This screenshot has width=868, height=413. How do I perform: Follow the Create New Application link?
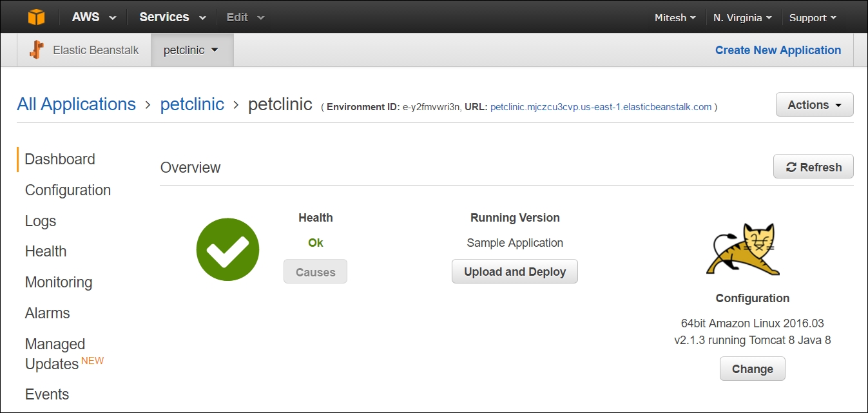(x=778, y=50)
